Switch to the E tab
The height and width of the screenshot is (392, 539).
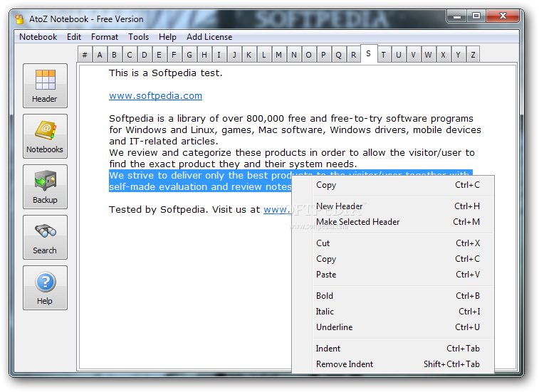tap(159, 55)
